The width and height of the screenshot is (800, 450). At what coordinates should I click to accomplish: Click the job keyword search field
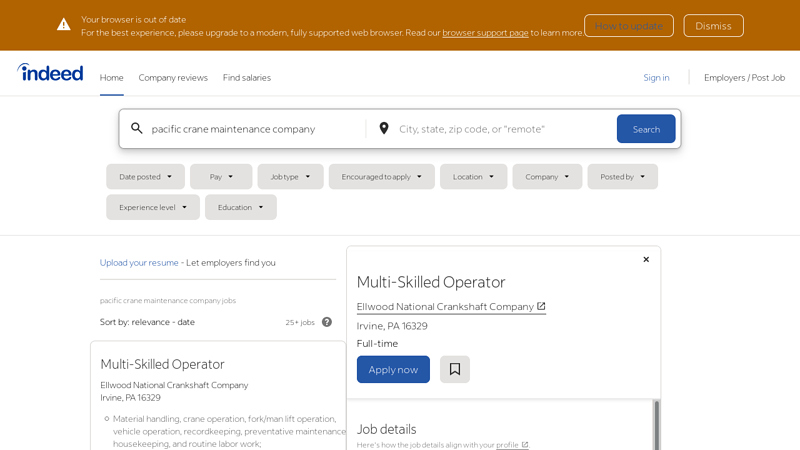click(255, 129)
